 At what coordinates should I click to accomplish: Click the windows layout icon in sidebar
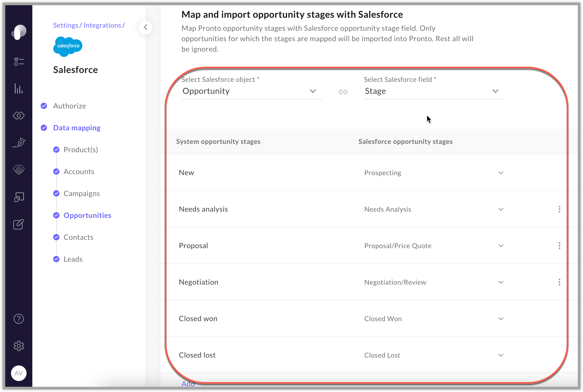(x=19, y=197)
